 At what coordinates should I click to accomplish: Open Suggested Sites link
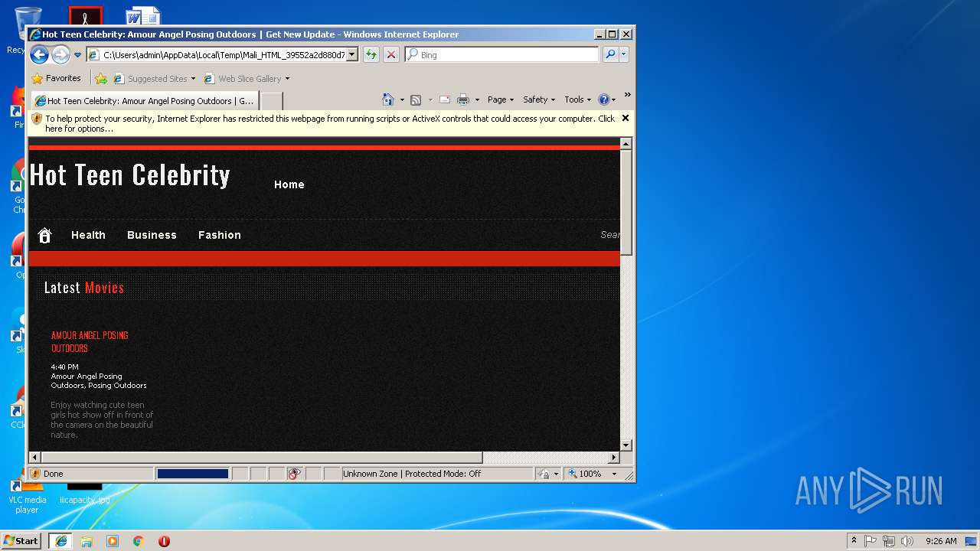[x=154, y=78]
